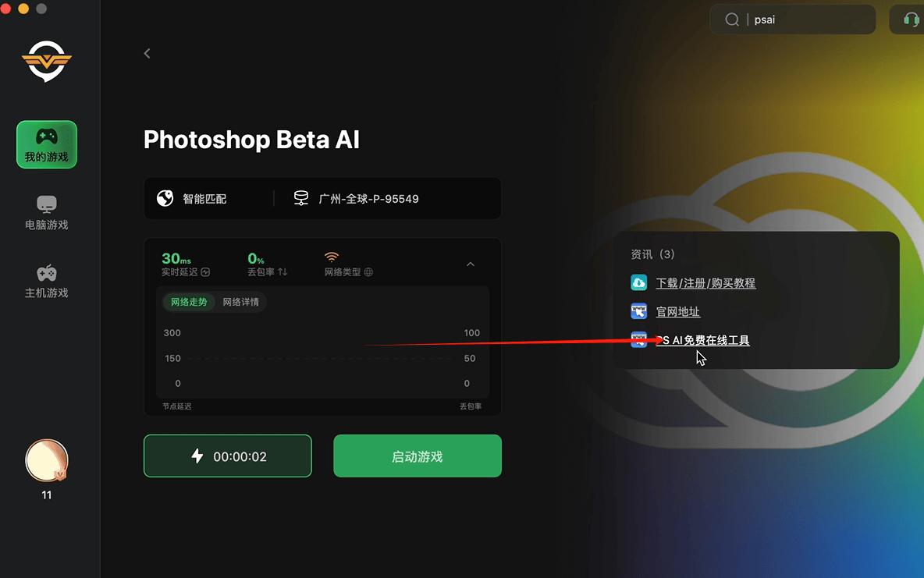The width and height of the screenshot is (924, 578).
Task: Open the 官网地址 link
Action: pyautogui.click(x=677, y=311)
